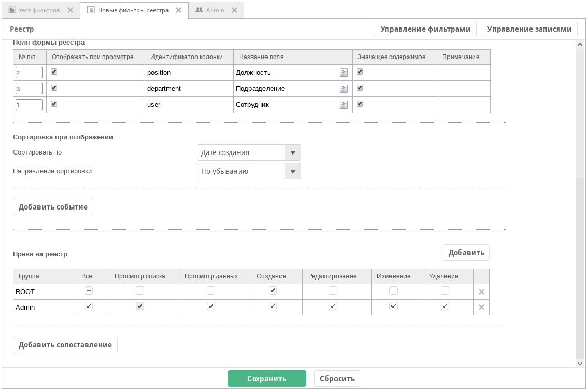
Task: Enable Редактирование for ROOT group
Action: tap(332, 290)
